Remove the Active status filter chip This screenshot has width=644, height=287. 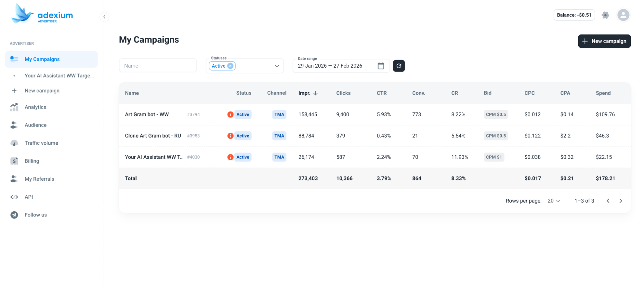[230, 66]
